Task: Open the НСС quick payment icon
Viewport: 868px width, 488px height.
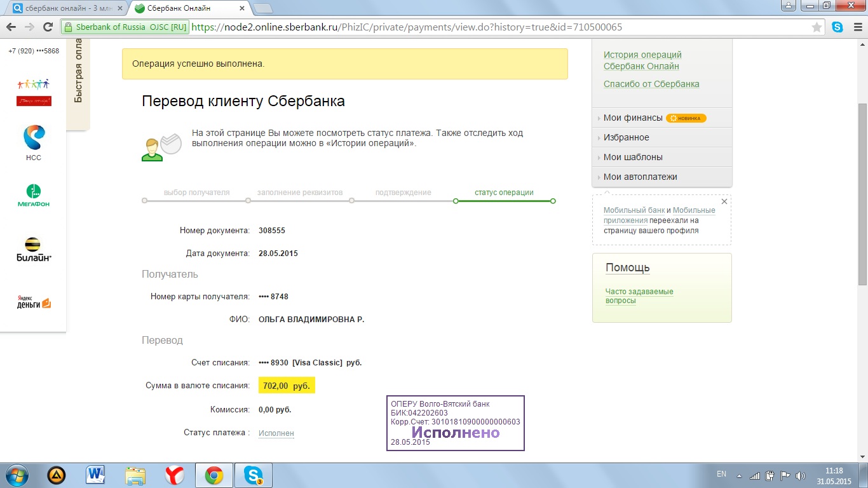Action: click(x=34, y=142)
